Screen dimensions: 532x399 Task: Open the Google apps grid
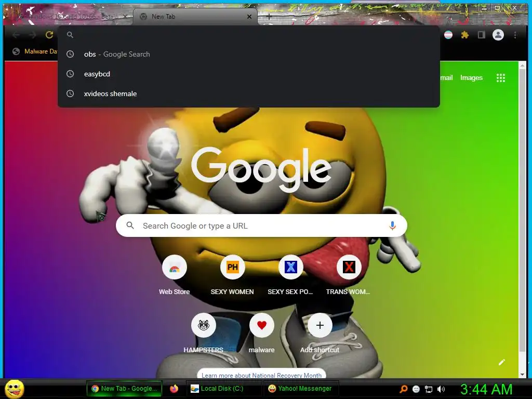(501, 78)
